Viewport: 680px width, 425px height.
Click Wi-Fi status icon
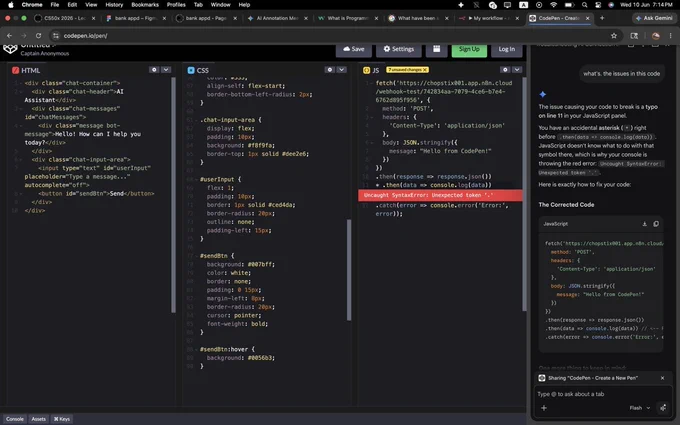point(553,5)
